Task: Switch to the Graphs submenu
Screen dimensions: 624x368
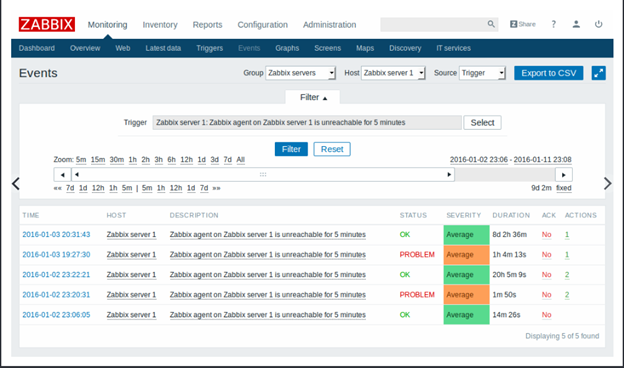Action: pos(287,48)
